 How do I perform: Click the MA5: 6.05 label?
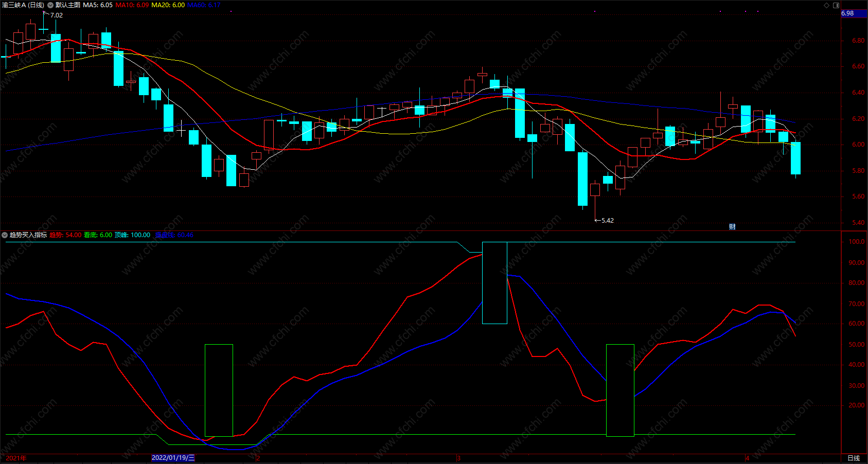(x=98, y=5)
